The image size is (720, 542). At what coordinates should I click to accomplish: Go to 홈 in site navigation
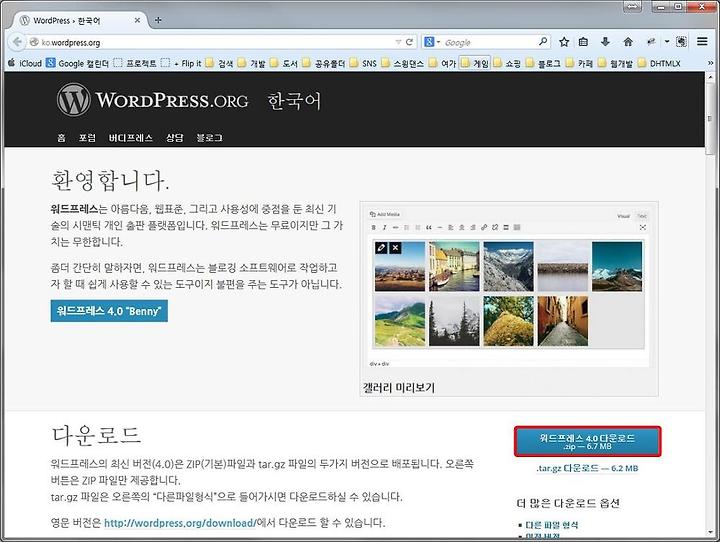pos(62,138)
